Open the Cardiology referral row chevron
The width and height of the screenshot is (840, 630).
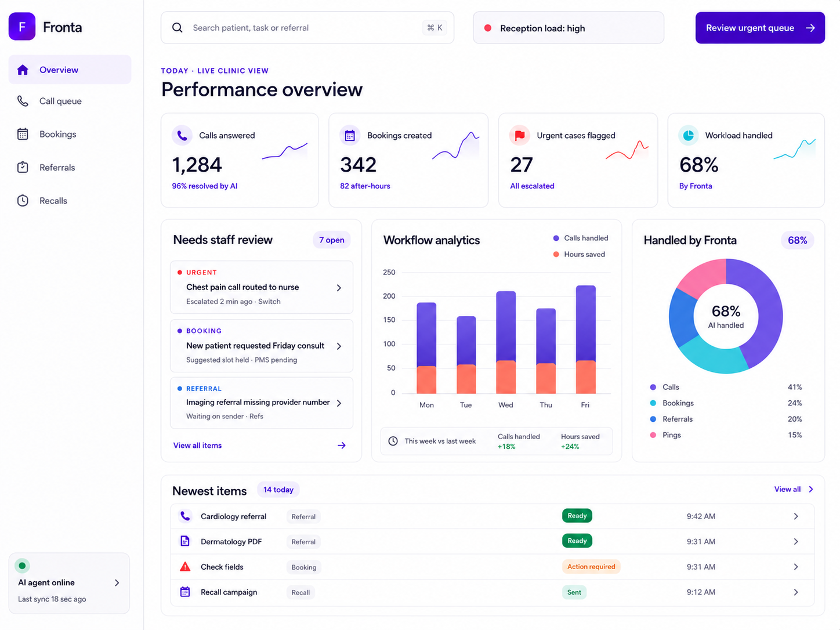click(x=796, y=516)
